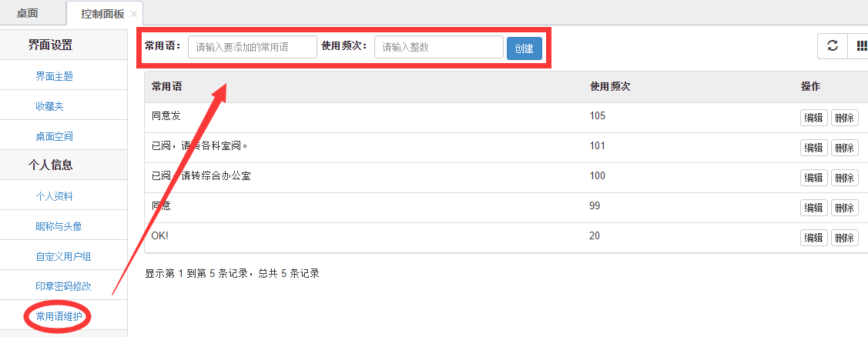This screenshot has width=868, height=337.
Task: Close the 控制面板 tab with the x
Action: pos(133,14)
